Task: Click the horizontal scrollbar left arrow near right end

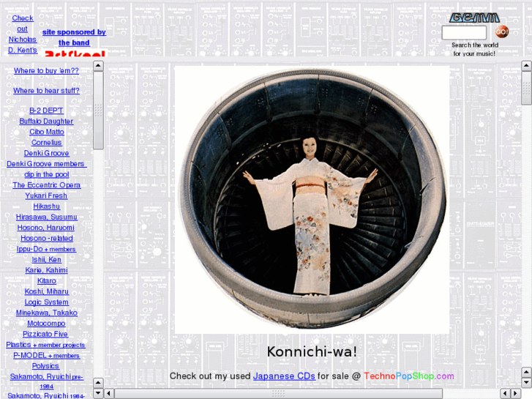Action: [x=505, y=394]
